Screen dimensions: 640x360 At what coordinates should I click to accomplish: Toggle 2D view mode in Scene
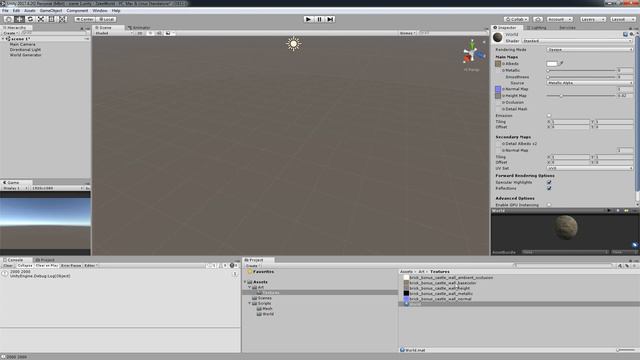(x=140, y=33)
